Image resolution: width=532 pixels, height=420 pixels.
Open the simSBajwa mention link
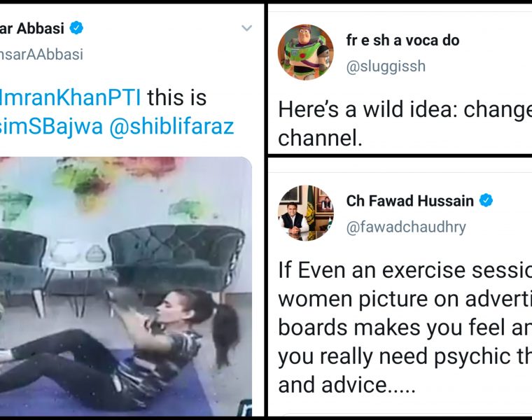[x=51, y=127]
